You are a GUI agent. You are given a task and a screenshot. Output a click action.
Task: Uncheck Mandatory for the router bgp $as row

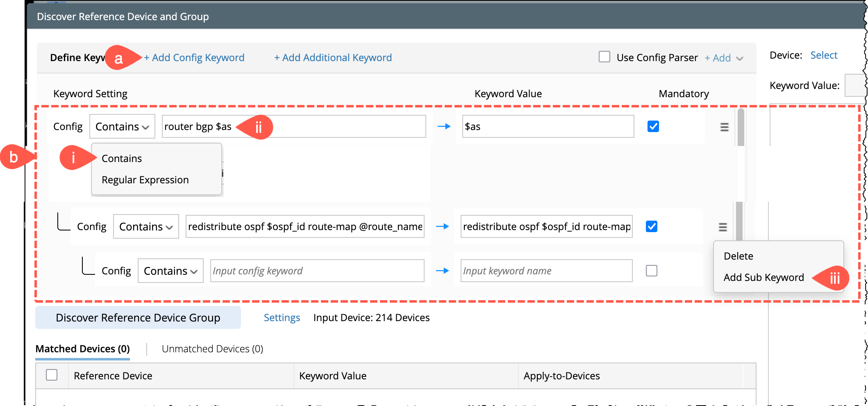(653, 126)
